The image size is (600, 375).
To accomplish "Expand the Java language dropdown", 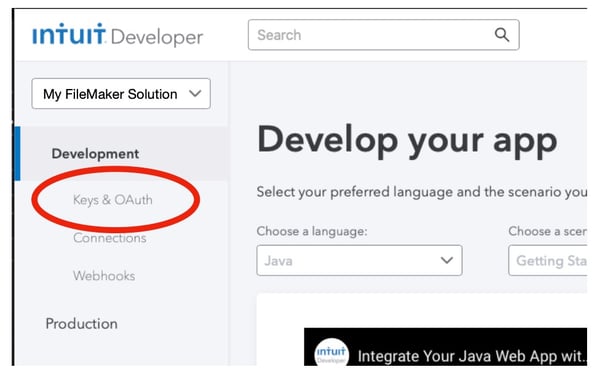I will (x=359, y=261).
